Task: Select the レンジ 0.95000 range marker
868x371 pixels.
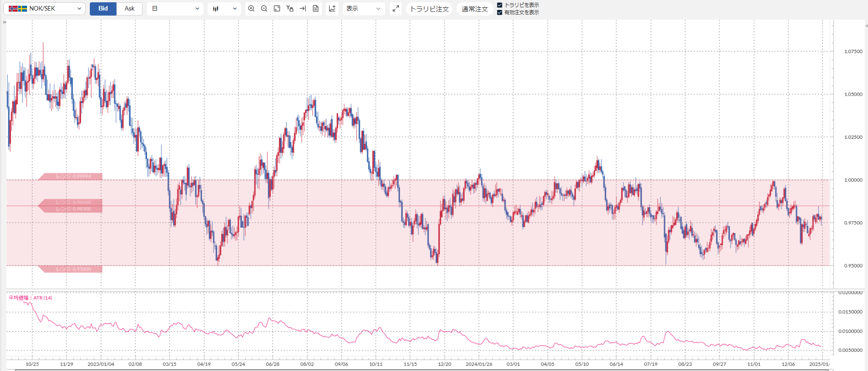Action: click(x=71, y=269)
